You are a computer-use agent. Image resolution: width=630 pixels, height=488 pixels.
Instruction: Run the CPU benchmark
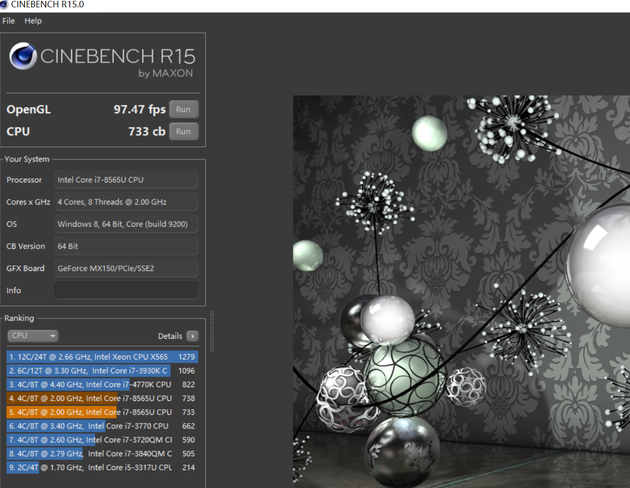point(184,131)
